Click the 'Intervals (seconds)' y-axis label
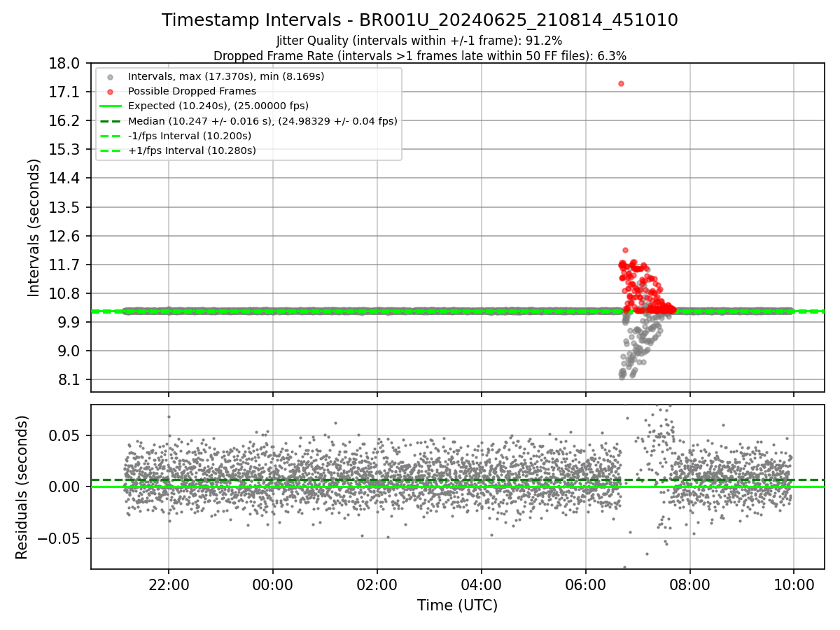The width and height of the screenshot is (840, 630). [x=34, y=227]
